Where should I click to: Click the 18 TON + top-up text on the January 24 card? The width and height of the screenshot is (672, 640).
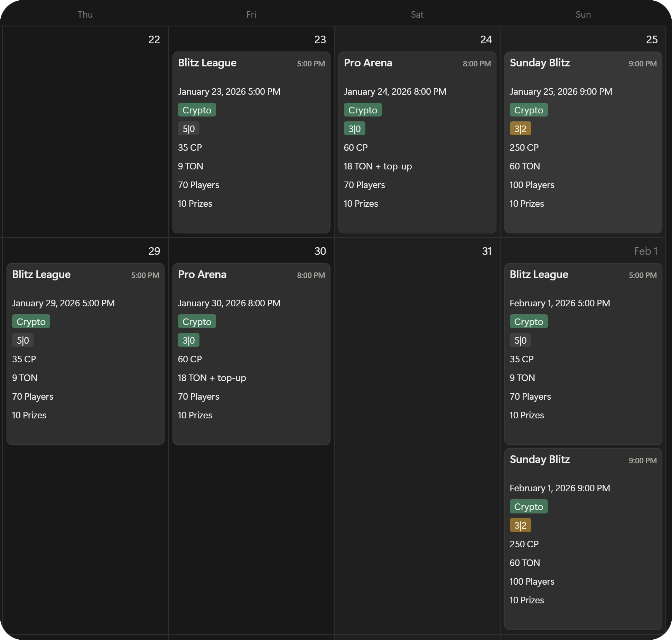pyautogui.click(x=377, y=166)
